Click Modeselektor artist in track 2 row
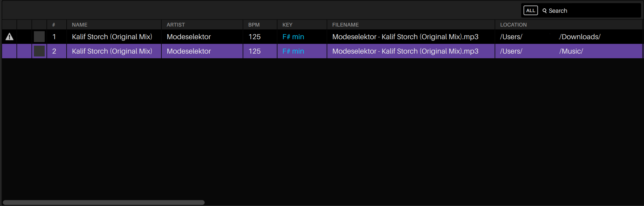Image resolution: width=644 pixels, height=206 pixels. [189, 51]
